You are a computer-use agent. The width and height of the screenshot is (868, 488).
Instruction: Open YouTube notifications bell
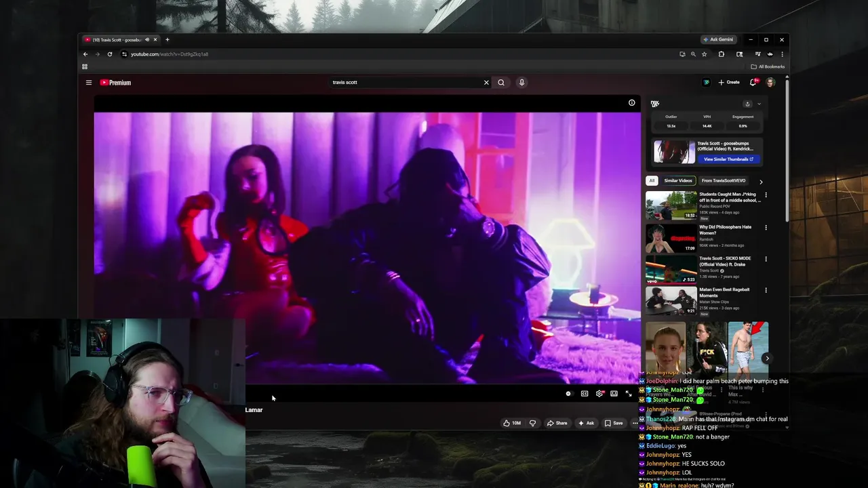click(x=753, y=83)
